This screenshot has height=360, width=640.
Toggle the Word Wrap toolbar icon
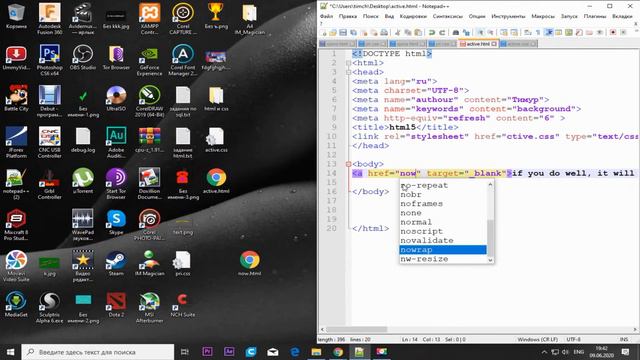[528, 32]
